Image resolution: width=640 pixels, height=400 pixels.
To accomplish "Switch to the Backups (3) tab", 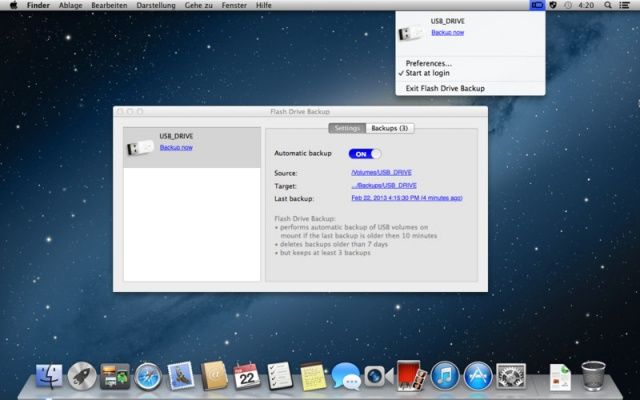I will (x=389, y=128).
